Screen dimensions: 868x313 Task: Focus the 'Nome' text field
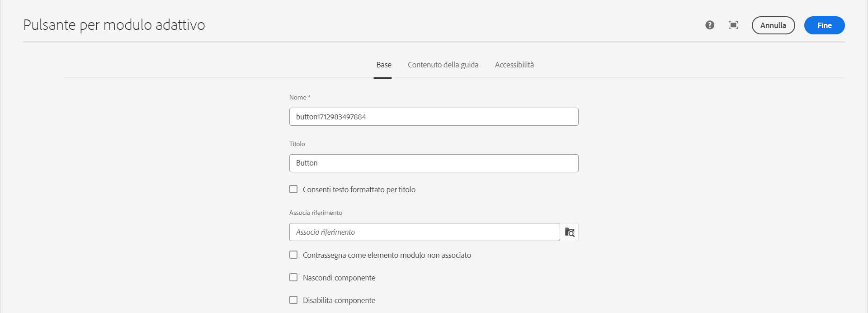click(x=434, y=117)
